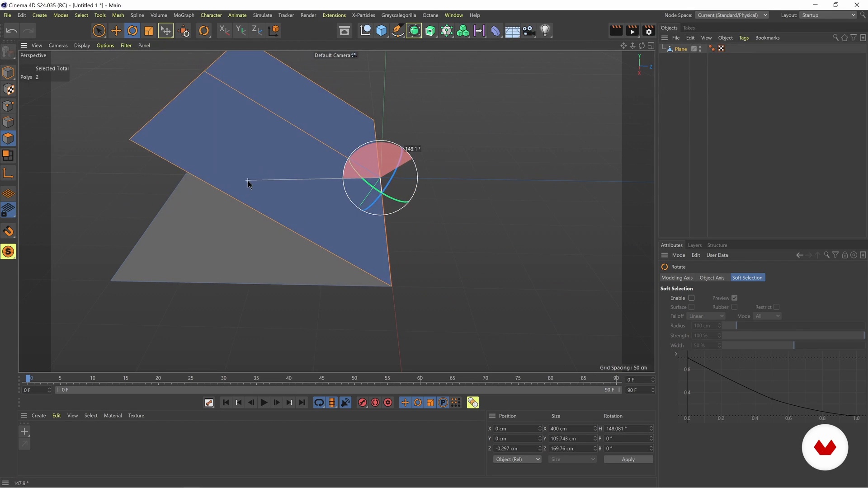Image resolution: width=868 pixels, height=488 pixels.
Task: Open the Material Manager hamburger menu
Action: pyautogui.click(x=24, y=416)
